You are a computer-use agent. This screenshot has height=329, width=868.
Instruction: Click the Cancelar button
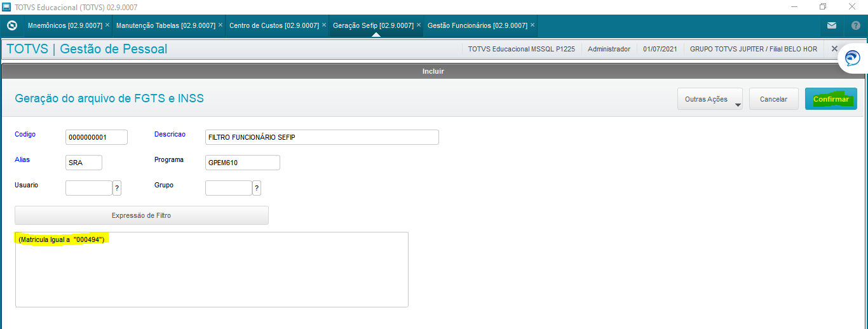tap(773, 99)
